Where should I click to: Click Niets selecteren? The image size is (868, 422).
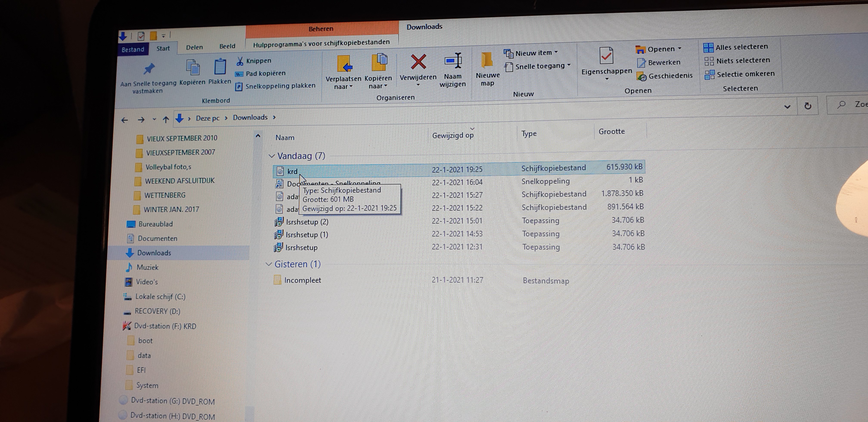[x=737, y=61]
